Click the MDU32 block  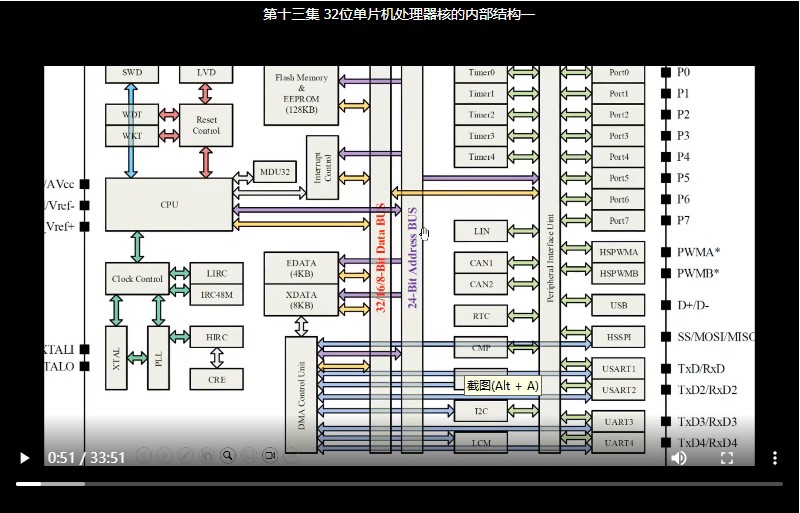[x=274, y=172]
